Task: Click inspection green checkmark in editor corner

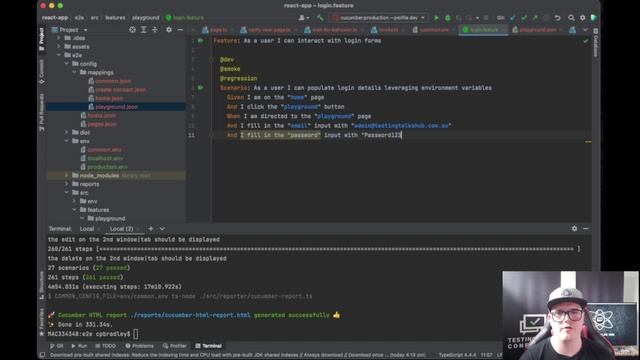Action: tap(586, 41)
